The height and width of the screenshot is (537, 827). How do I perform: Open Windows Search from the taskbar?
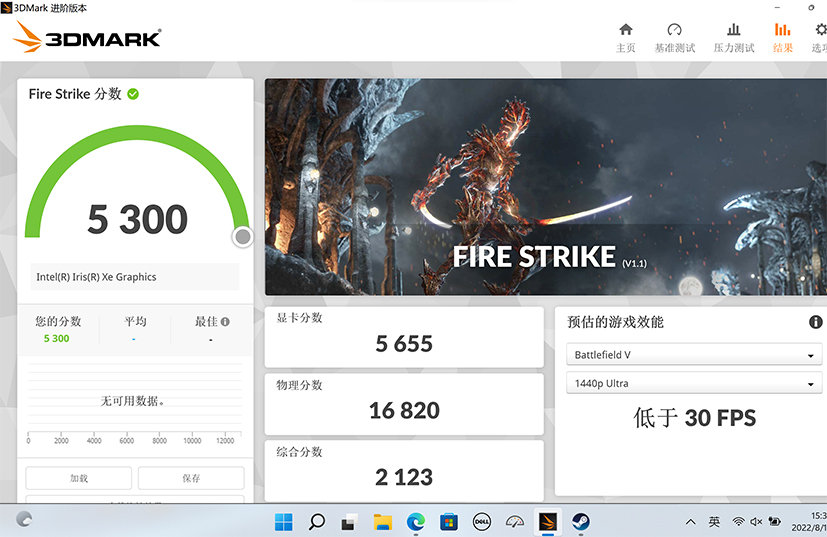[x=317, y=522]
